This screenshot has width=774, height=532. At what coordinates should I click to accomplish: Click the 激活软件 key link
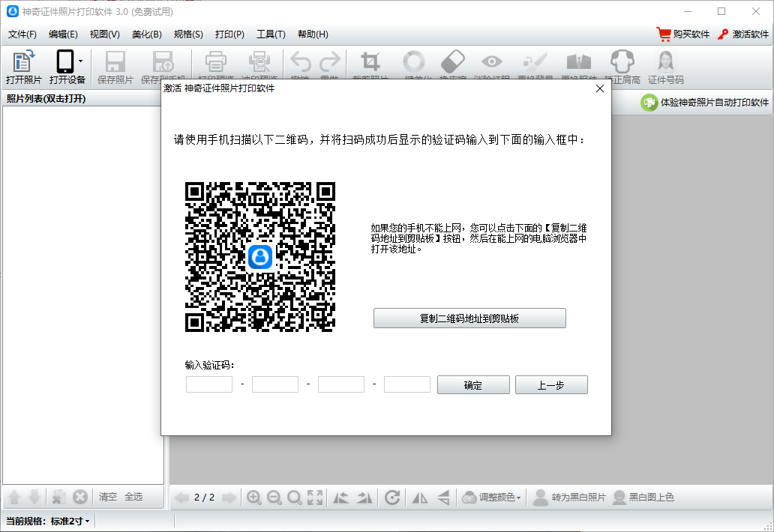click(743, 34)
